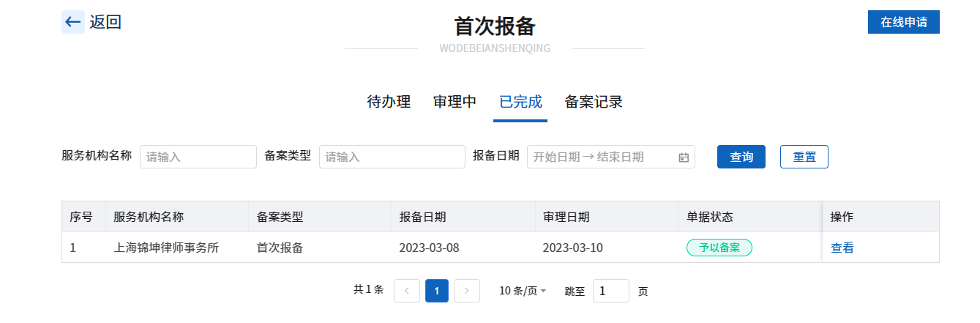Click the 结束日期 end date placeholder

621,157
